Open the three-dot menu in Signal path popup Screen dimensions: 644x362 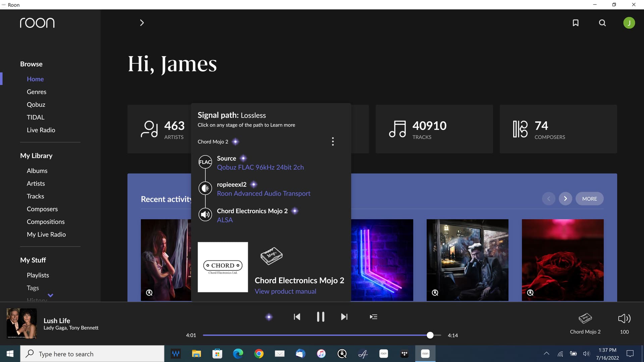[333, 141]
